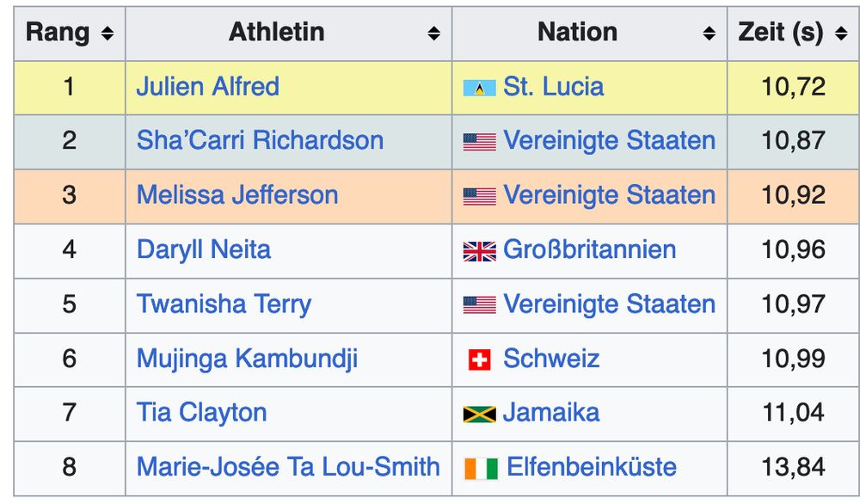Image resolution: width=860 pixels, height=504 pixels.
Task: Open the Jamaika nation link
Action: [551, 413]
